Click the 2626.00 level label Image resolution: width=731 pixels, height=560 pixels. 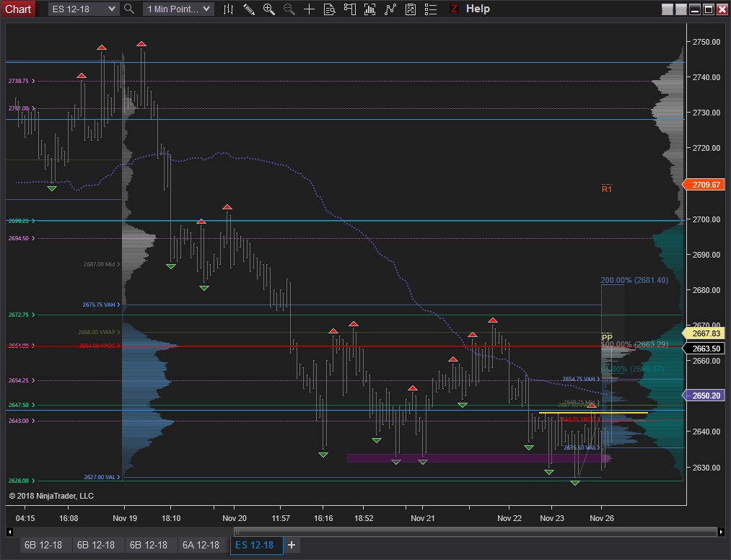pos(22,481)
